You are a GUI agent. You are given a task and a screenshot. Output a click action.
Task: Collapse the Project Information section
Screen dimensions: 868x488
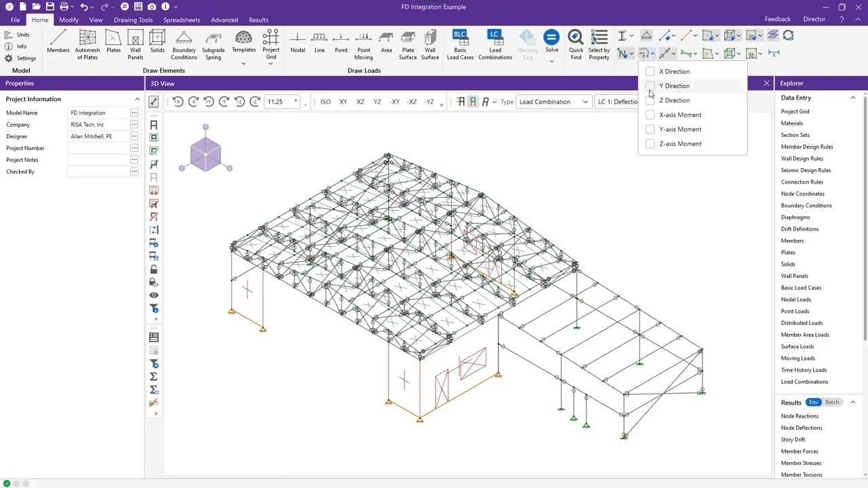pos(137,99)
